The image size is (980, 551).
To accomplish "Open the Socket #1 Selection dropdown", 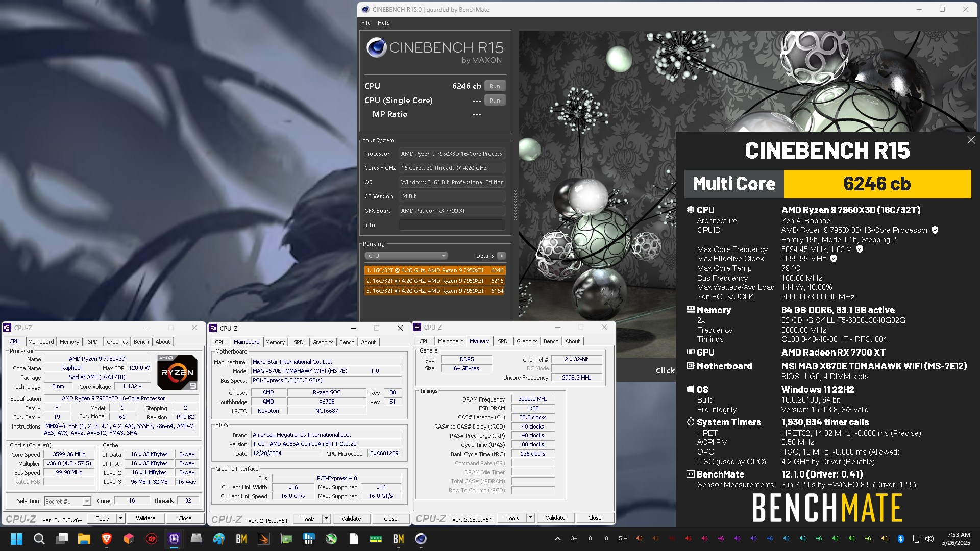I will click(67, 501).
